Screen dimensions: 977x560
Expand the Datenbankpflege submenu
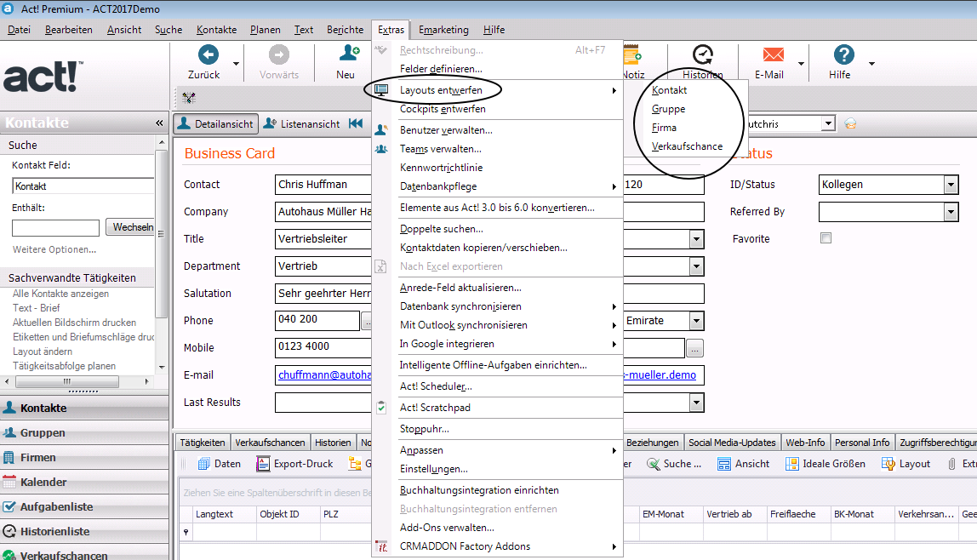614,186
